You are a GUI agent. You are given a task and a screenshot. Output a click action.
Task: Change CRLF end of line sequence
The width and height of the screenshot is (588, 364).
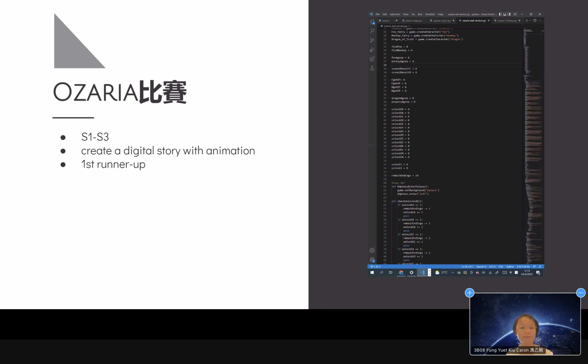[501, 266]
